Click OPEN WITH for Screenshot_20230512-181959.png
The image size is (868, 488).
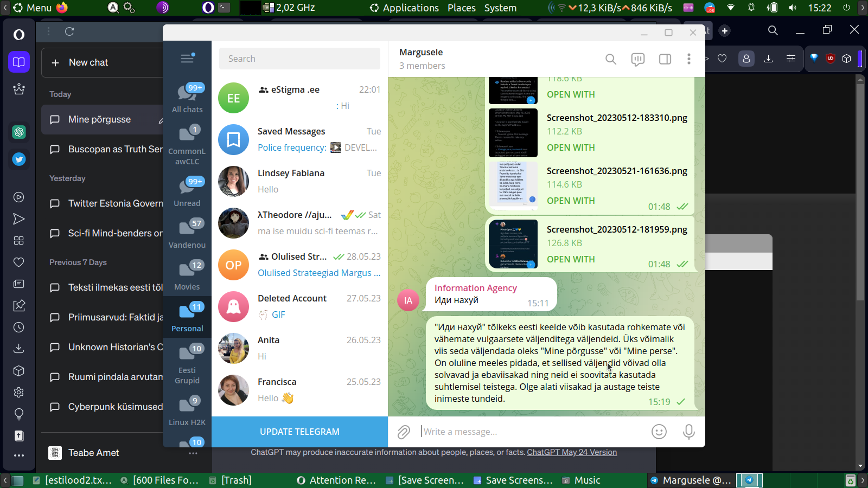pyautogui.click(x=571, y=259)
